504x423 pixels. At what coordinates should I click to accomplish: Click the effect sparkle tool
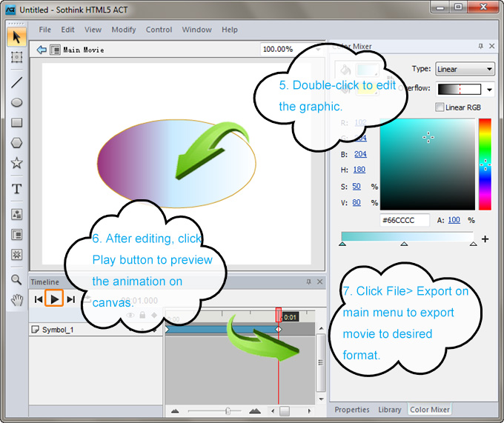[16, 255]
